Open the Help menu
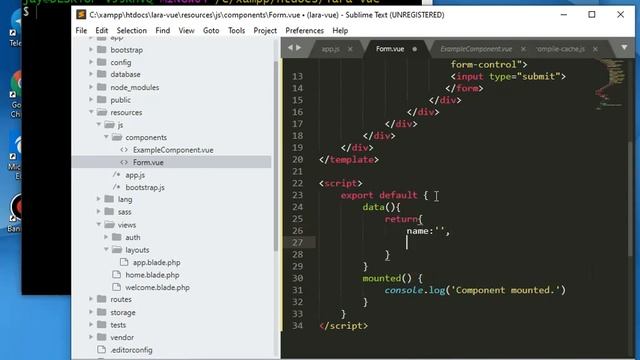The image size is (640, 360). pos(340,31)
